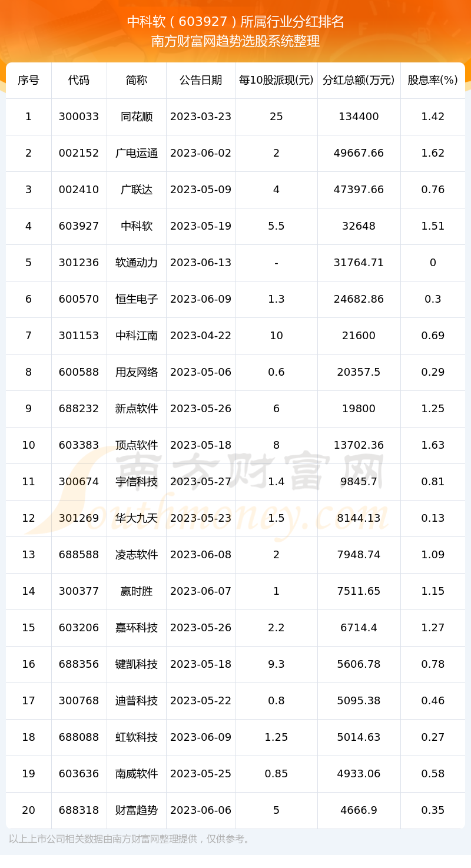Open the 赢时胜 stock entry
The height and width of the screenshot is (868, 471).
pyautogui.click(x=137, y=591)
